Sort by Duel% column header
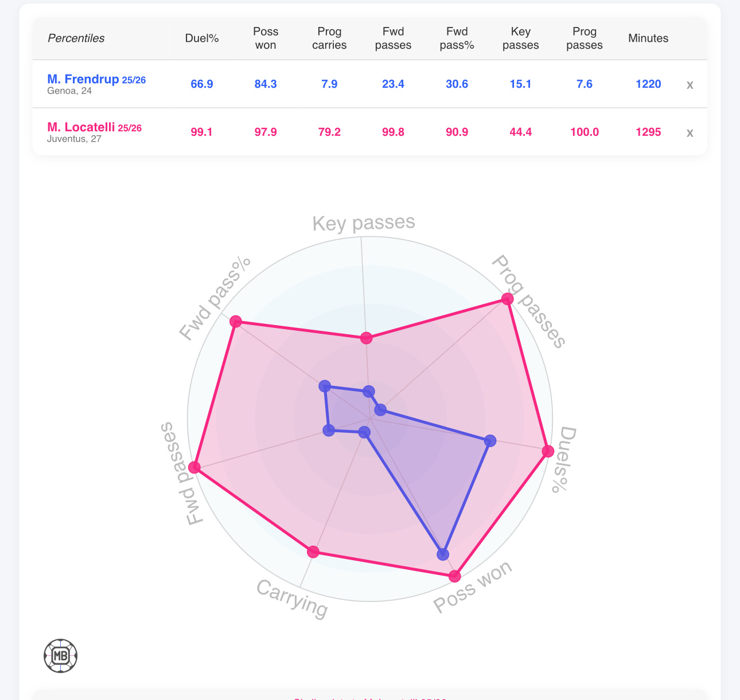This screenshot has height=700, width=740. (202, 38)
